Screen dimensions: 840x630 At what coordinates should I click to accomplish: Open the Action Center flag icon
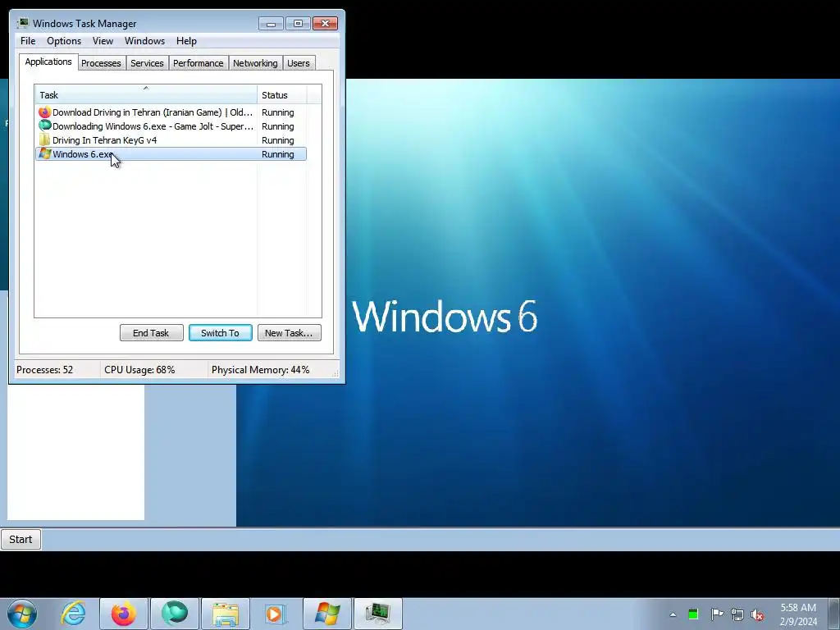coord(717,614)
